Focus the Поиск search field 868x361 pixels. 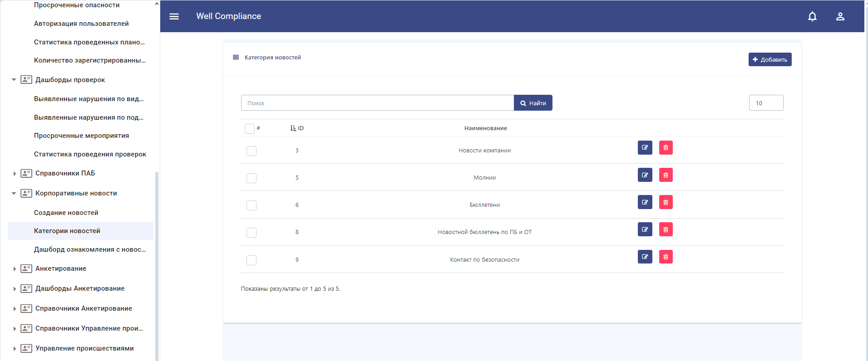[377, 103]
